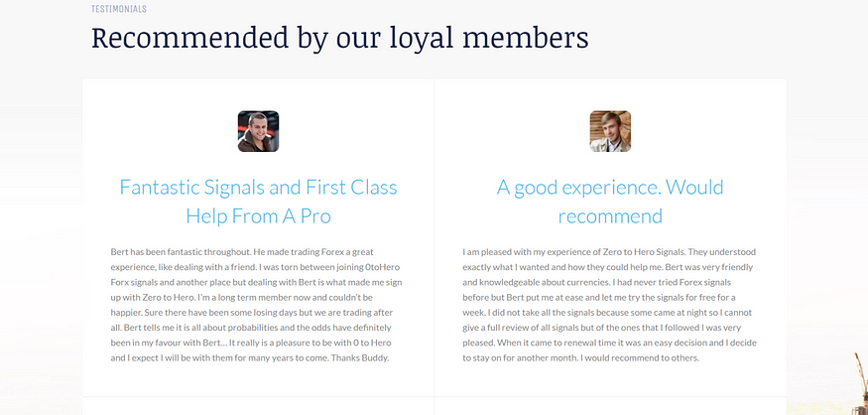Click the line starting "pleased. When it came to renewal"
Viewport: 868px width, 415px height.
click(x=609, y=343)
